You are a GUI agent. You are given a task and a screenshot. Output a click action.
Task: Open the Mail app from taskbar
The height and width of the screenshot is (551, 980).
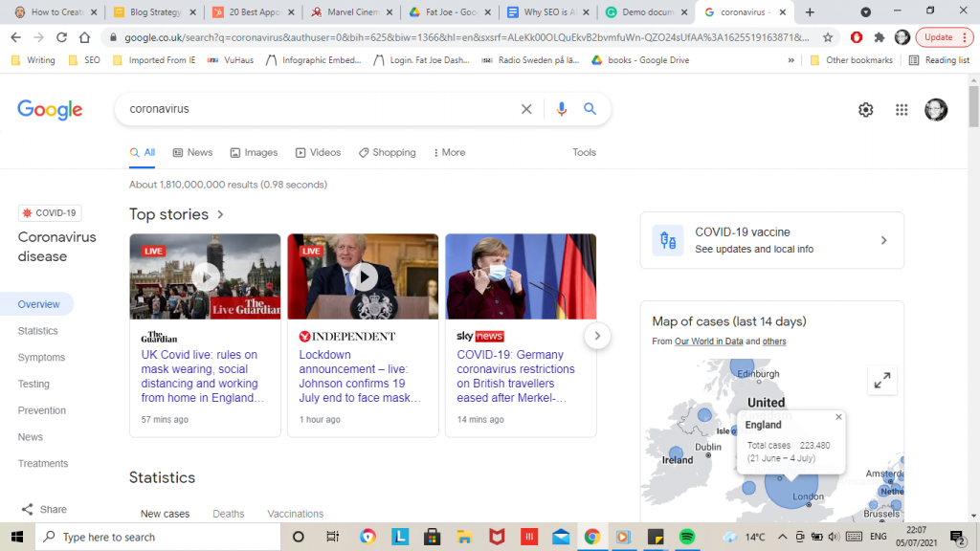[x=561, y=537]
